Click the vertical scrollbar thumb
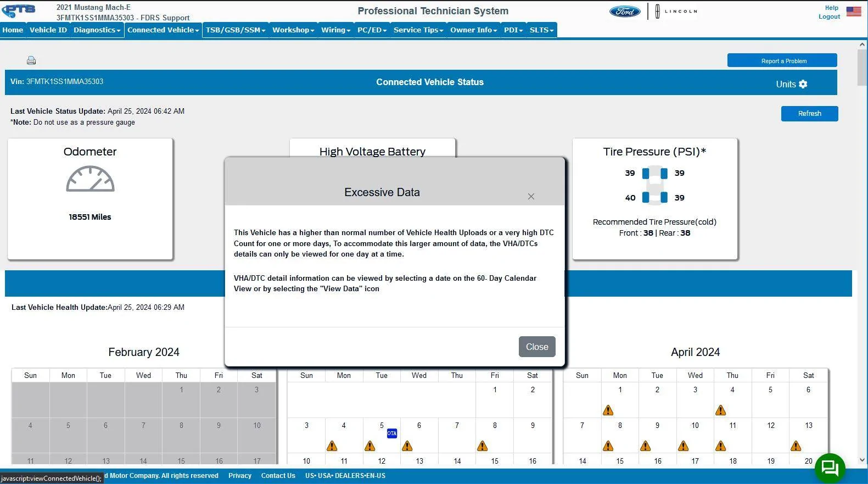The image size is (868, 484). tap(862, 68)
